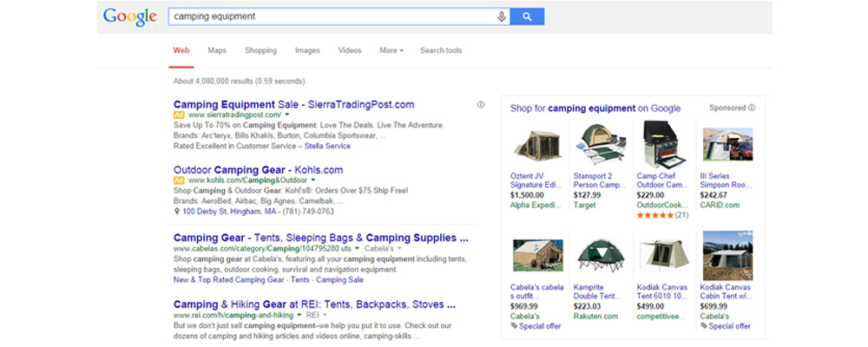Image resolution: width=868 pixels, height=347 pixels.
Task: Click the five-star rating for Camp Chef
Action: 654,215
